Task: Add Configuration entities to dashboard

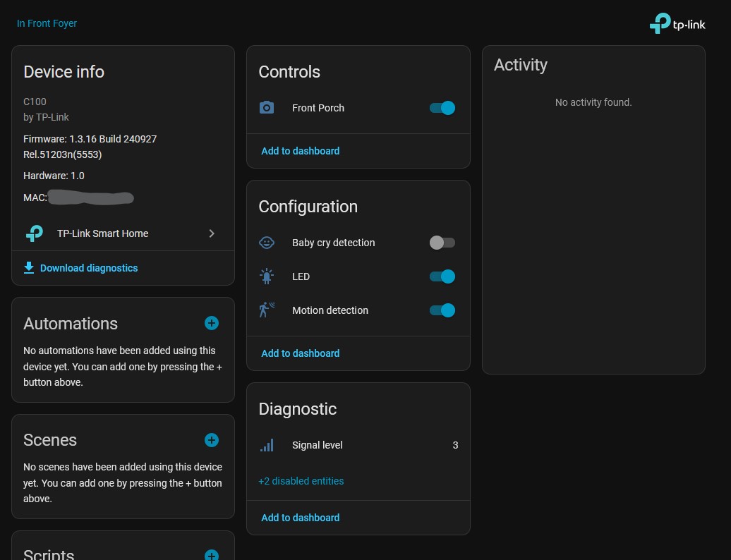Action: click(301, 353)
